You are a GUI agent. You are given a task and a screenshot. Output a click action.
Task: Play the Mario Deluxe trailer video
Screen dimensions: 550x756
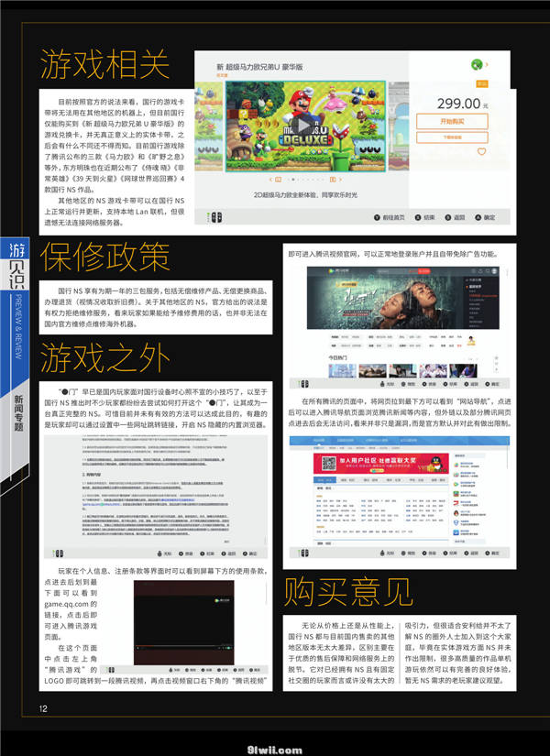coord(303,126)
